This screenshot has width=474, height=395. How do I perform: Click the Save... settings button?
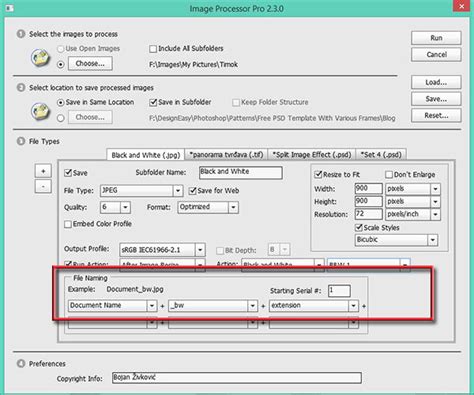point(436,99)
